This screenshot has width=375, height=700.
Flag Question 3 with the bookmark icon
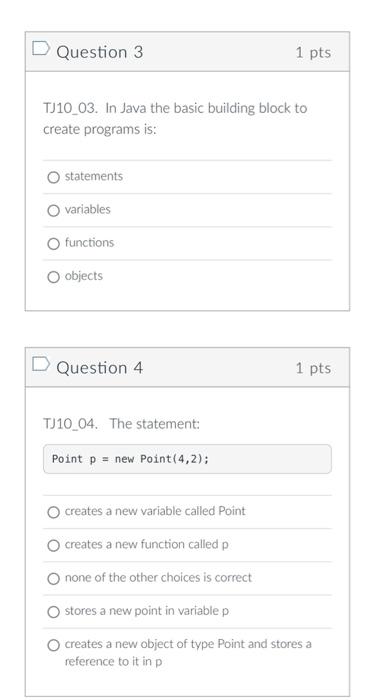(40, 49)
